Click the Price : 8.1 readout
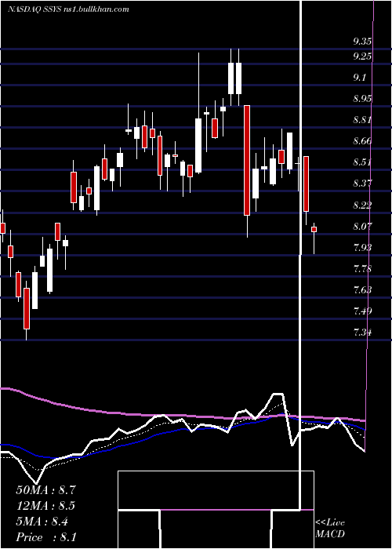This screenshot has height=549, width=392. [45, 537]
